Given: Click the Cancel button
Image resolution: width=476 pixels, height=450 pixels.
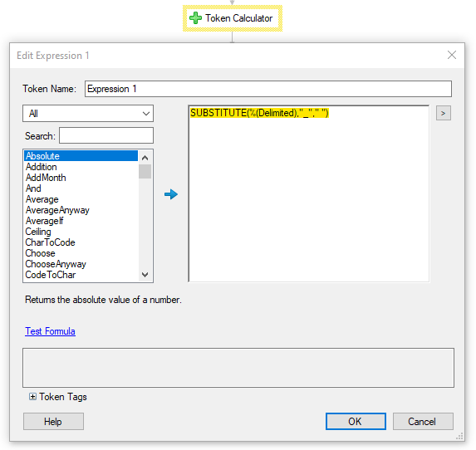Looking at the screenshot, I should pos(423,421).
